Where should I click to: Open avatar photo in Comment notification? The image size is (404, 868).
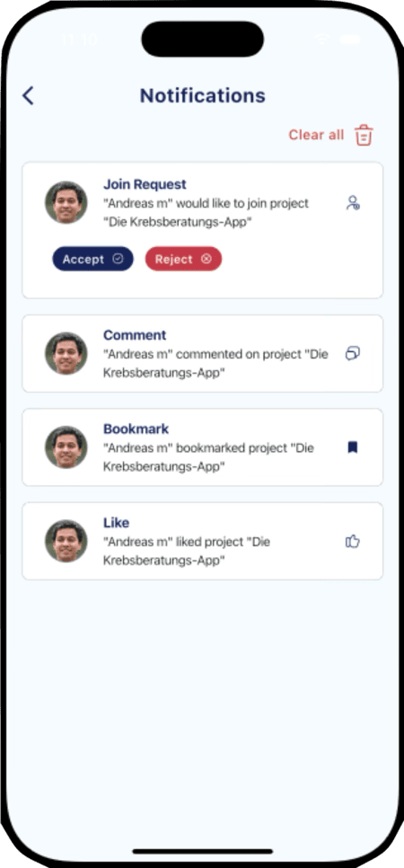tap(66, 353)
